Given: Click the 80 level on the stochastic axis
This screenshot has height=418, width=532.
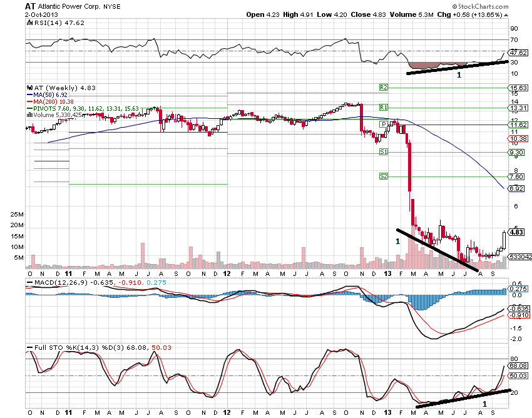Looking at the screenshot, I should coord(514,359).
